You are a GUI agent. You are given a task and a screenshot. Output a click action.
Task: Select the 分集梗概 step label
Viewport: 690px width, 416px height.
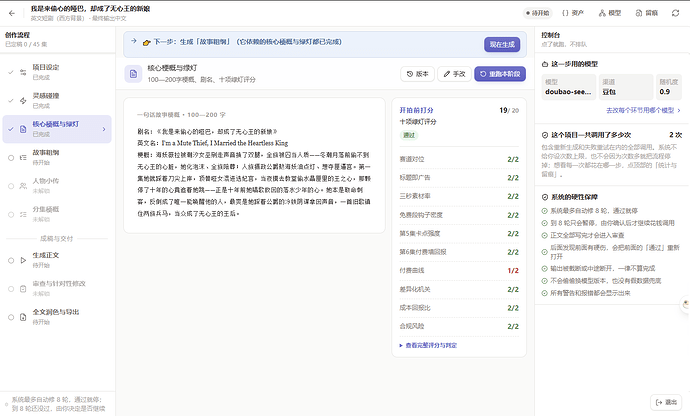46,209
